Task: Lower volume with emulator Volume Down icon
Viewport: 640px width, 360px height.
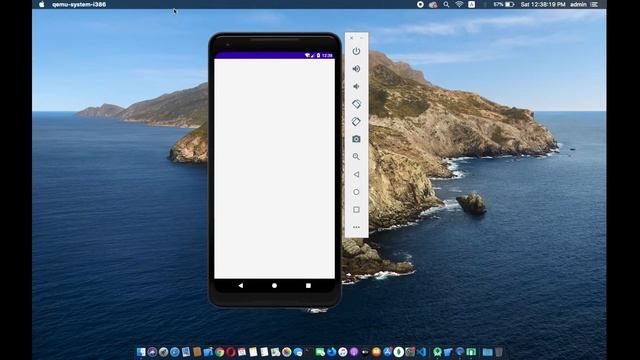Action: click(x=356, y=87)
